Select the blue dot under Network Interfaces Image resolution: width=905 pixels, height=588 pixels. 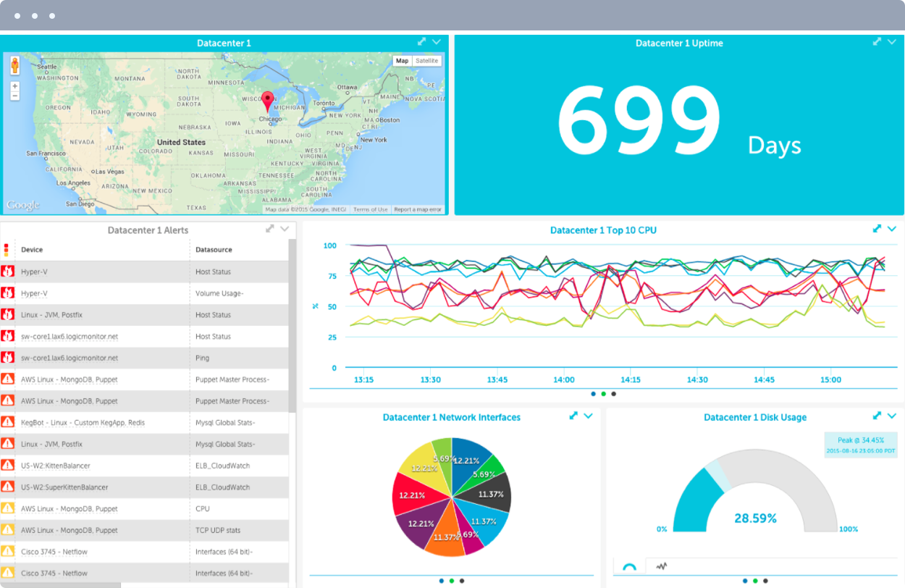[x=442, y=581]
